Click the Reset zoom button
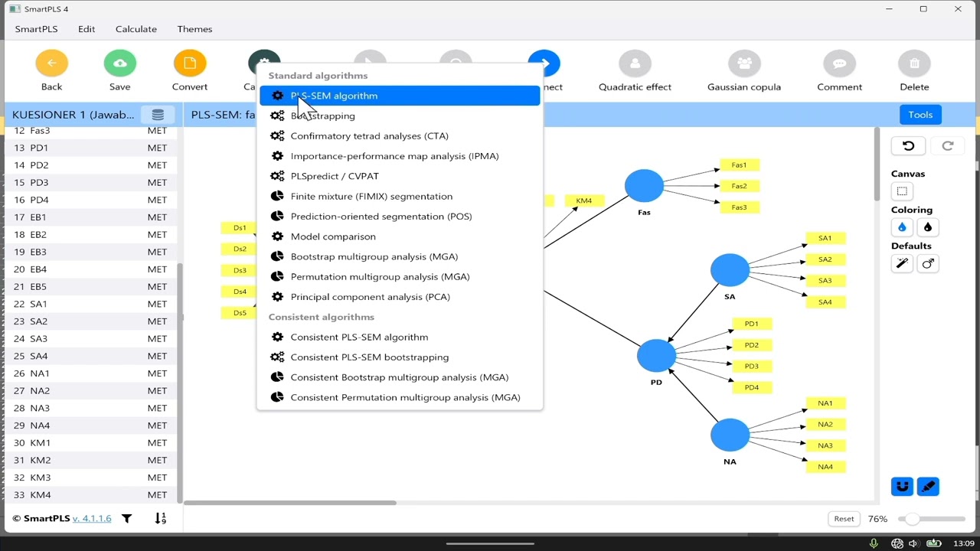 click(x=844, y=519)
